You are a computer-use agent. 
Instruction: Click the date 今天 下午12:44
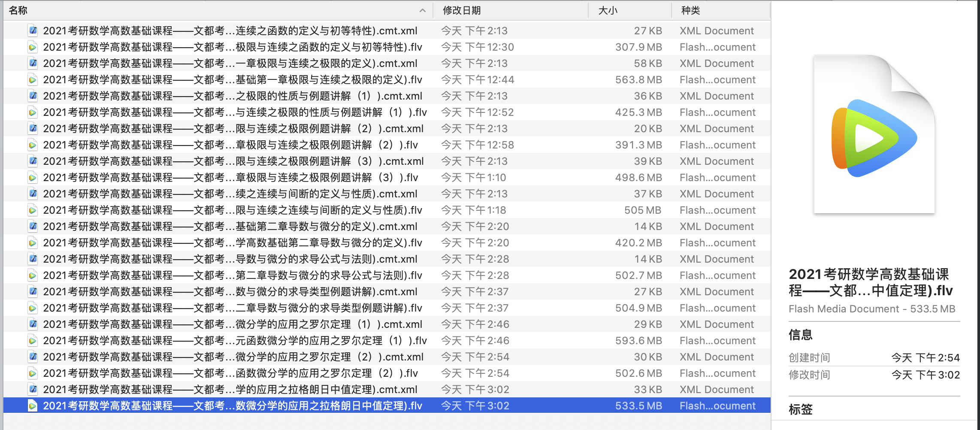pos(478,79)
